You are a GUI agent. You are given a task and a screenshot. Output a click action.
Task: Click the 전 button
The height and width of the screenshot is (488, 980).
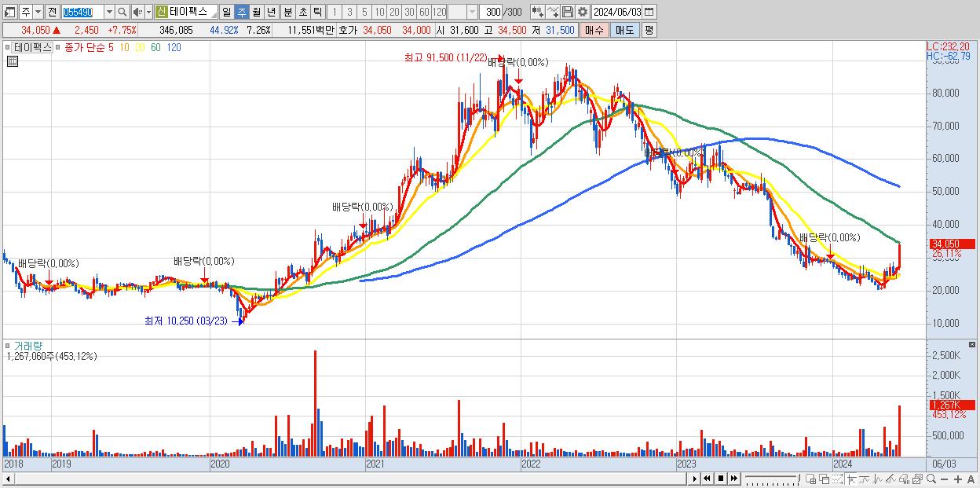click(53, 12)
